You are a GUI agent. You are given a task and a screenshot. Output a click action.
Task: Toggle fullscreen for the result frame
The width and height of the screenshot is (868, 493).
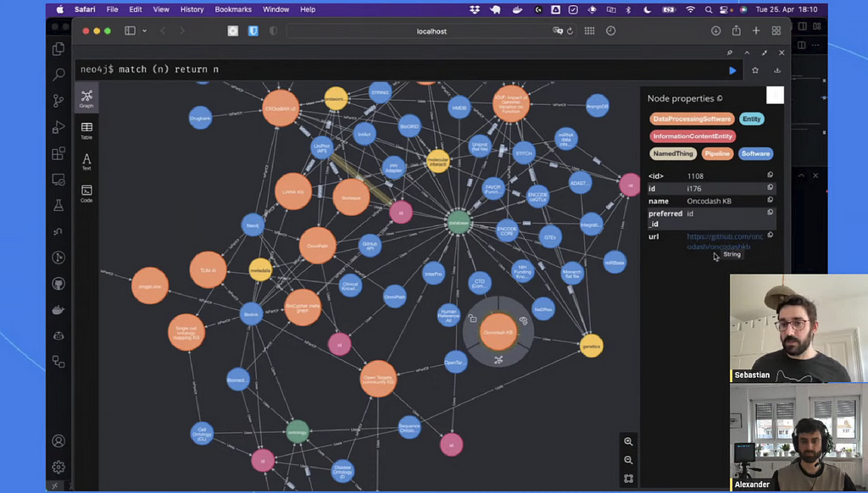(765, 53)
